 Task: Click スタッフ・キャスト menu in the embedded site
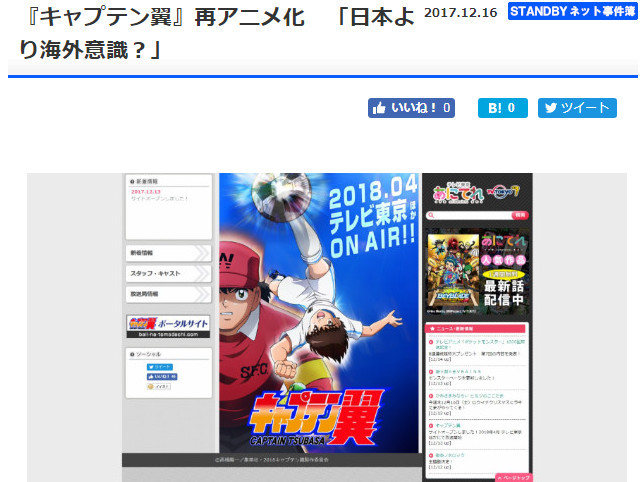click(168, 273)
